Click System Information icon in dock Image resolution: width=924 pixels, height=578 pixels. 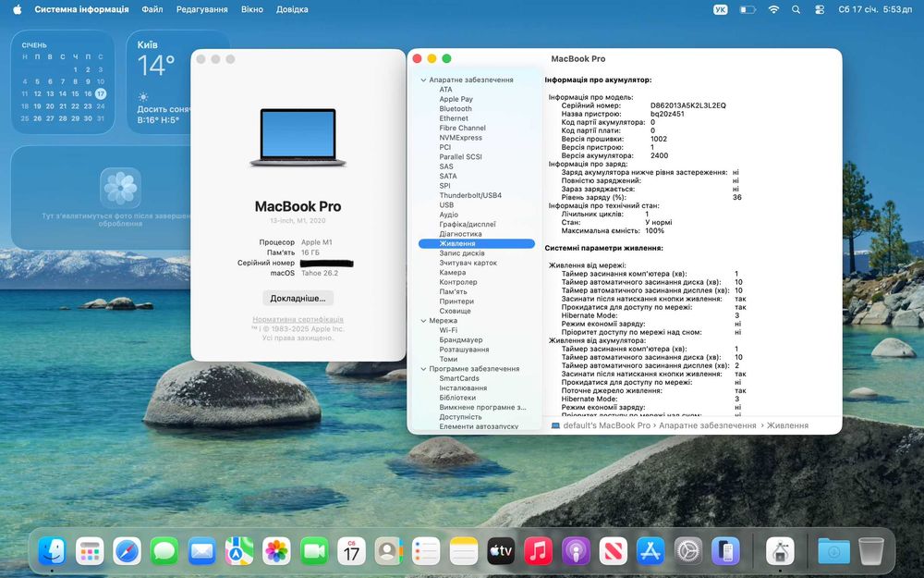click(780, 551)
